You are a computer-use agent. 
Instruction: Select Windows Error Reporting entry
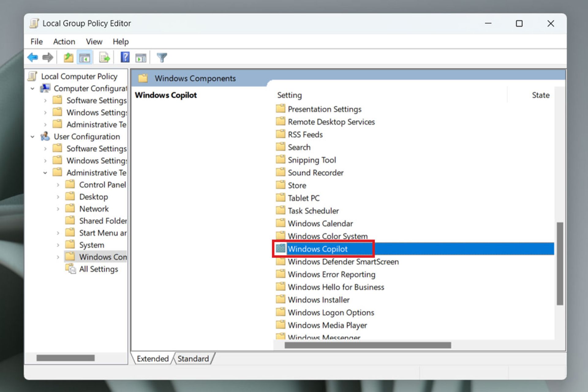click(326, 274)
